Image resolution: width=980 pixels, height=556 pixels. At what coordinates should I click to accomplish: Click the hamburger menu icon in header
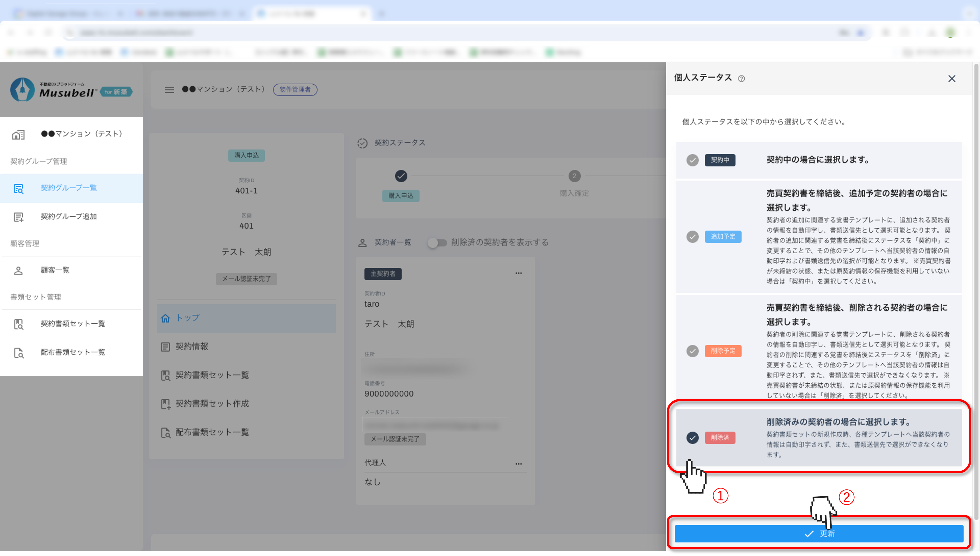click(x=169, y=90)
